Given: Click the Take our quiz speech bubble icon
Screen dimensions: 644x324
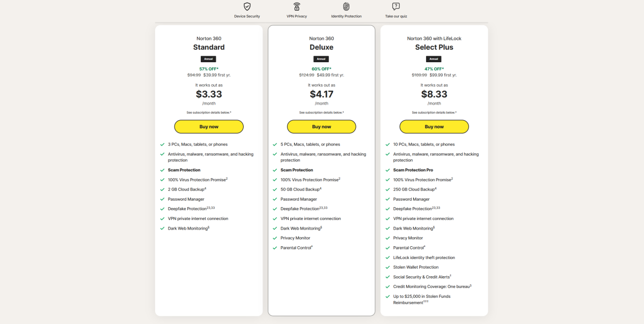Looking at the screenshot, I should [x=396, y=8].
